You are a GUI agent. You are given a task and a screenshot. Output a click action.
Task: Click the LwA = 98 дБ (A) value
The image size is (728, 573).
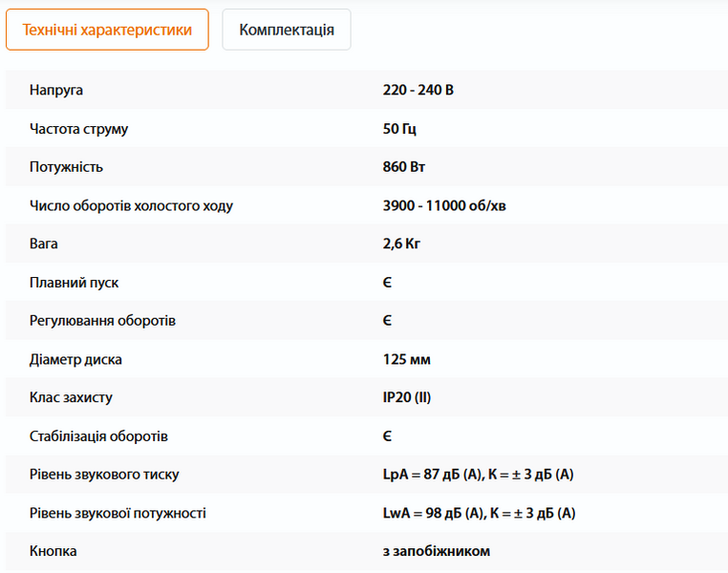tap(480, 513)
